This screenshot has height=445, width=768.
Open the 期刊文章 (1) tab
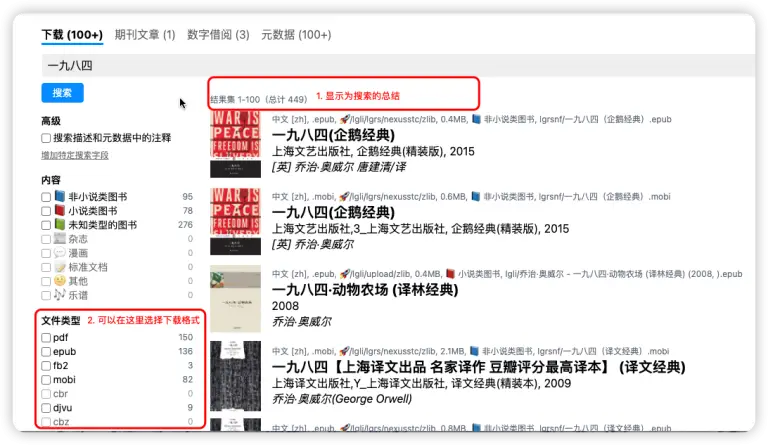point(145,35)
